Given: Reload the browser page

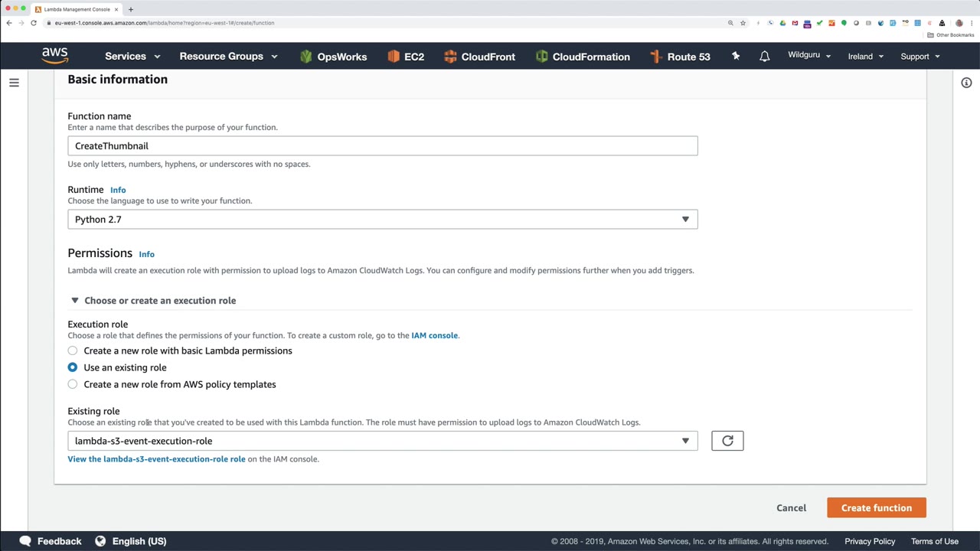Looking at the screenshot, I should [34, 23].
